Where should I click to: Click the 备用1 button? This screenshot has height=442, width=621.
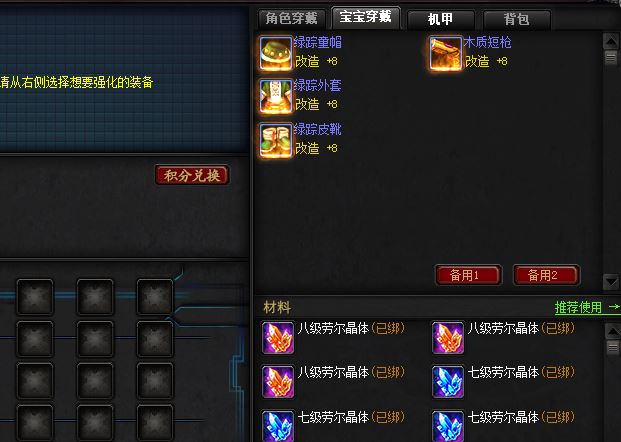click(469, 275)
